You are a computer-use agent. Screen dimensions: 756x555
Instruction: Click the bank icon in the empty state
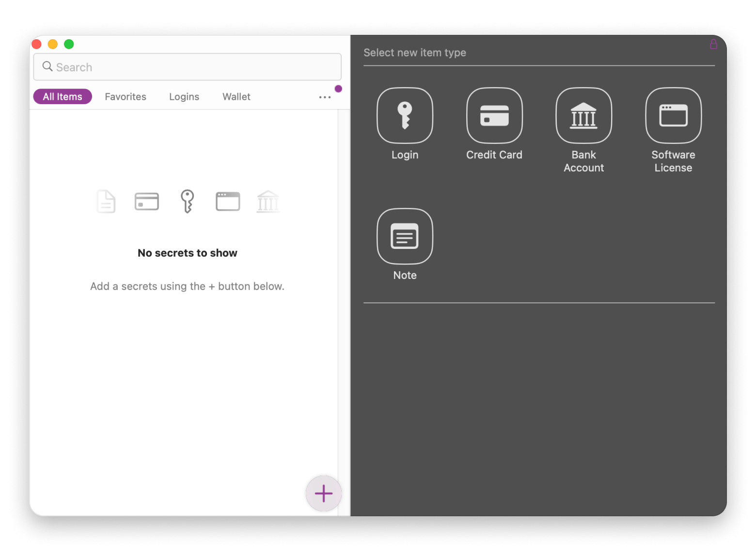[x=268, y=201]
